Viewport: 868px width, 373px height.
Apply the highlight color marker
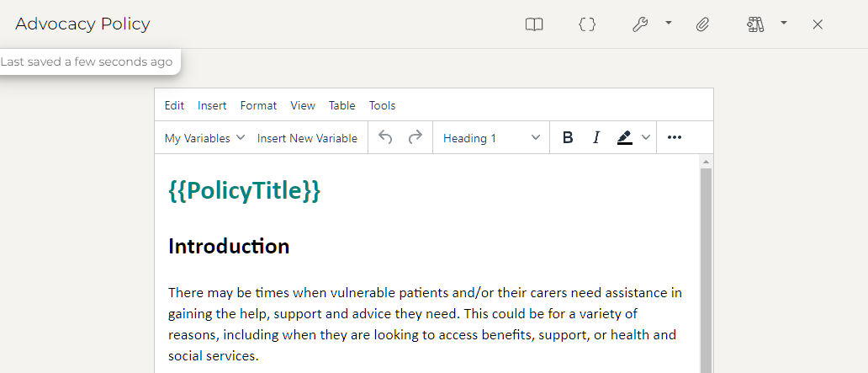point(624,138)
